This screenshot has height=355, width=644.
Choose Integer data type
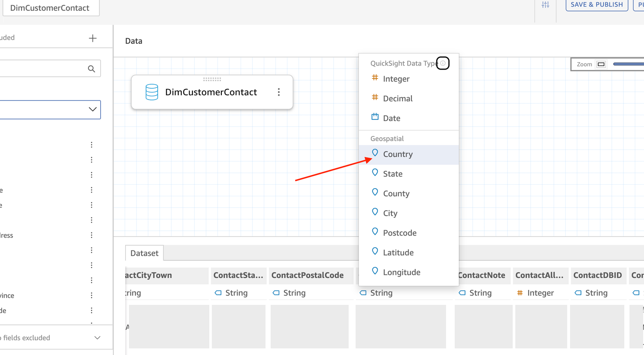(409, 79)
